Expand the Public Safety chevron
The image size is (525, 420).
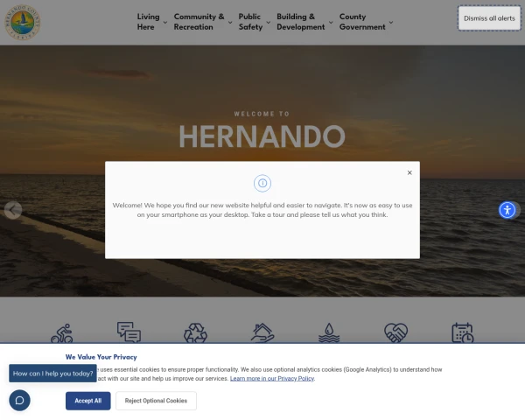pos(269,23)
